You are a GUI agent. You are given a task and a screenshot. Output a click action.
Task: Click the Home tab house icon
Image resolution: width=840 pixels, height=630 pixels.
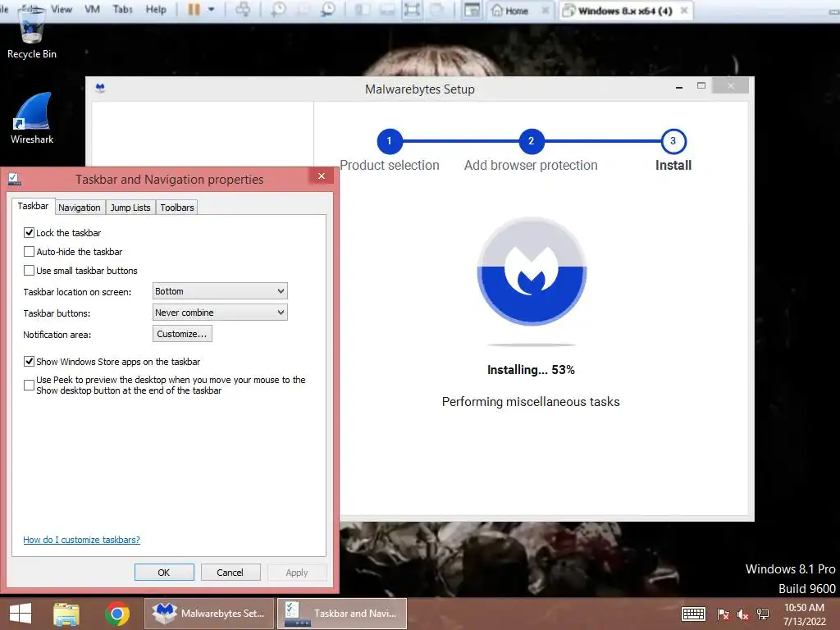pos(497,11)
